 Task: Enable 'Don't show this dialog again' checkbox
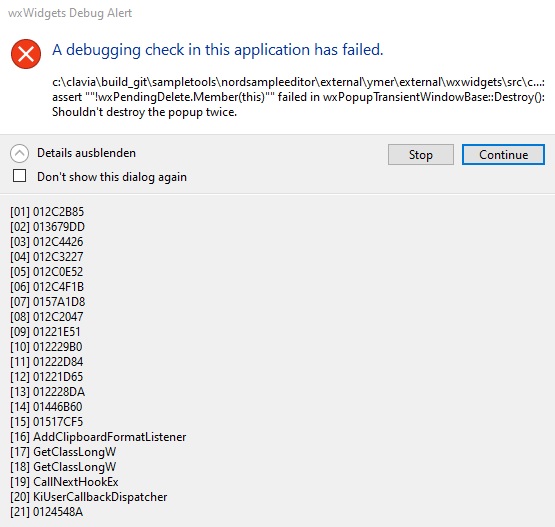coord(19,176)
